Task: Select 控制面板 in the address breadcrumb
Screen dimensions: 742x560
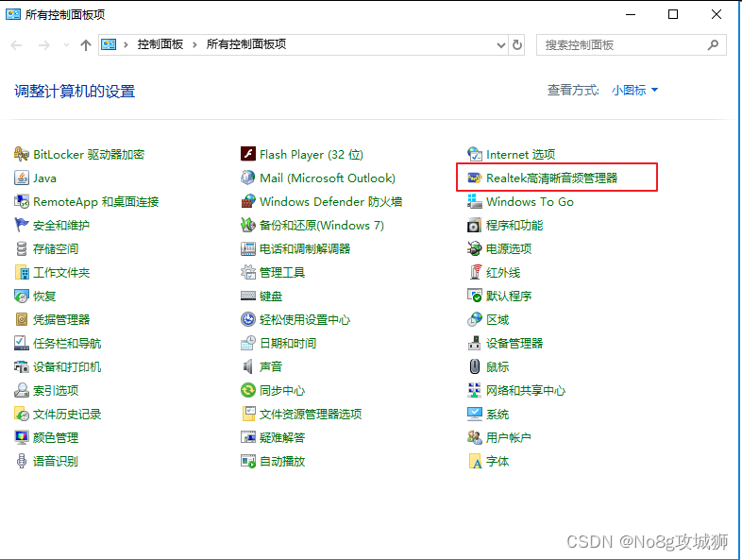Action: click(160, 44)
